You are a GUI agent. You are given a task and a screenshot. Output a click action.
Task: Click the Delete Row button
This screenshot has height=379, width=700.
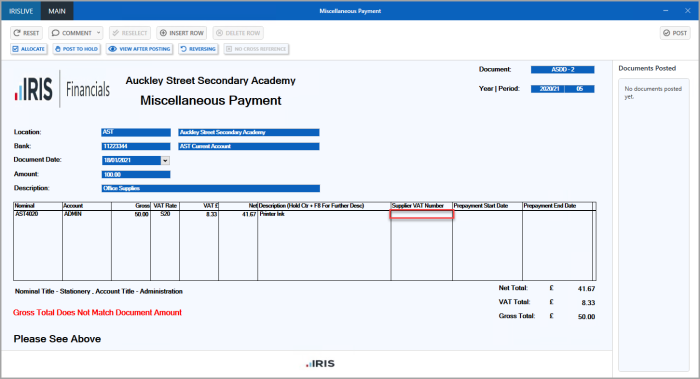[x=238, y=33]
